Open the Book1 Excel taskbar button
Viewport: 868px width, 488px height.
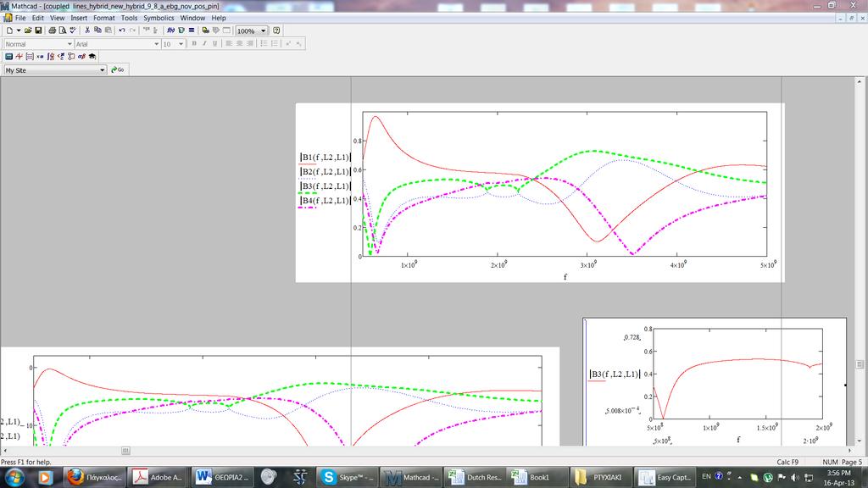coord(538,477)
